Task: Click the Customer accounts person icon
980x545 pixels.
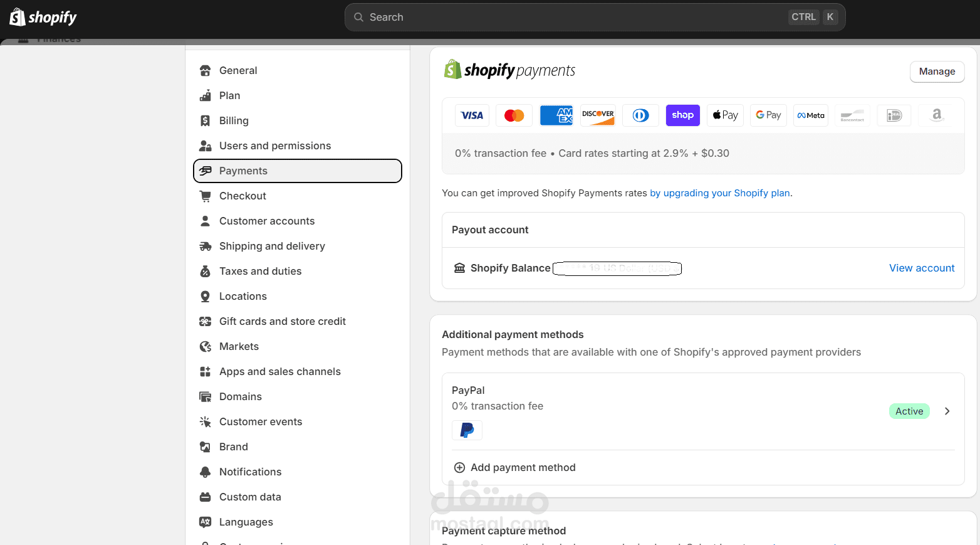Action: point(205,221)
